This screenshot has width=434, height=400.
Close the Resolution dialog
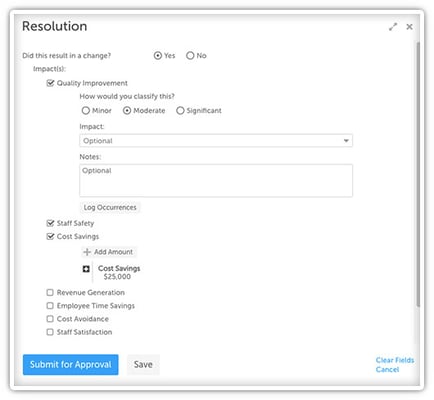[x=409, y=27]
